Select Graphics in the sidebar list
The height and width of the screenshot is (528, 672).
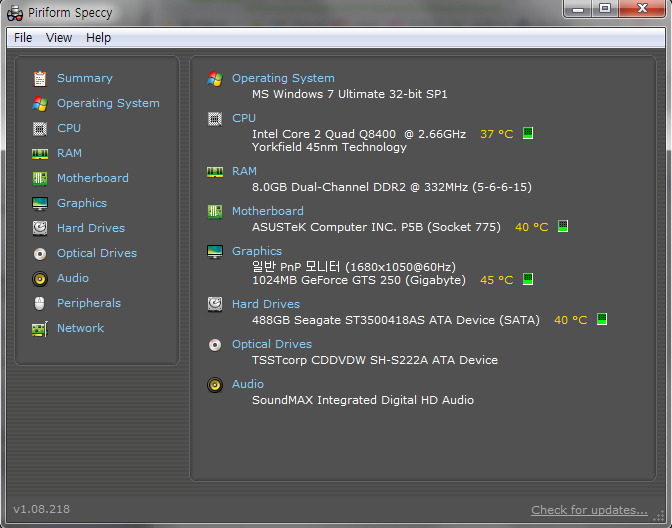tap(82, 203)
